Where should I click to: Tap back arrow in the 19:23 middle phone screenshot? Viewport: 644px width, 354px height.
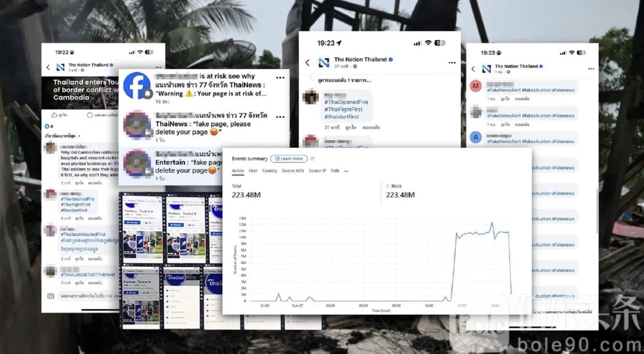(x=307, y=62)
